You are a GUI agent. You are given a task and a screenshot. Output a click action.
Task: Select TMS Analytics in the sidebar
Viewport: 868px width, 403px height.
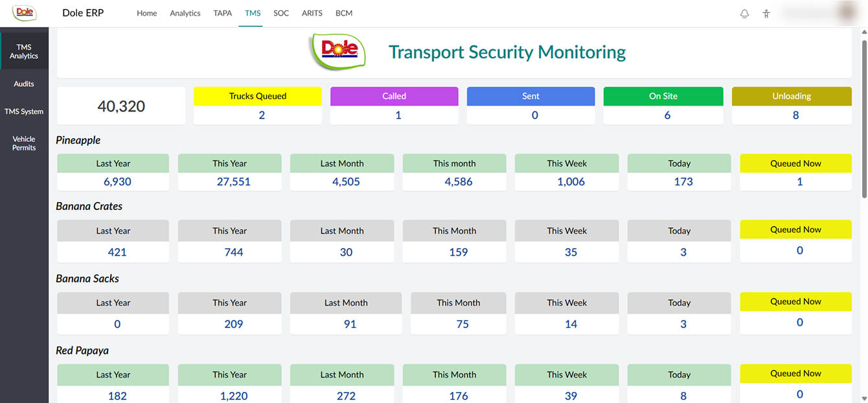(x=24, y=51)
